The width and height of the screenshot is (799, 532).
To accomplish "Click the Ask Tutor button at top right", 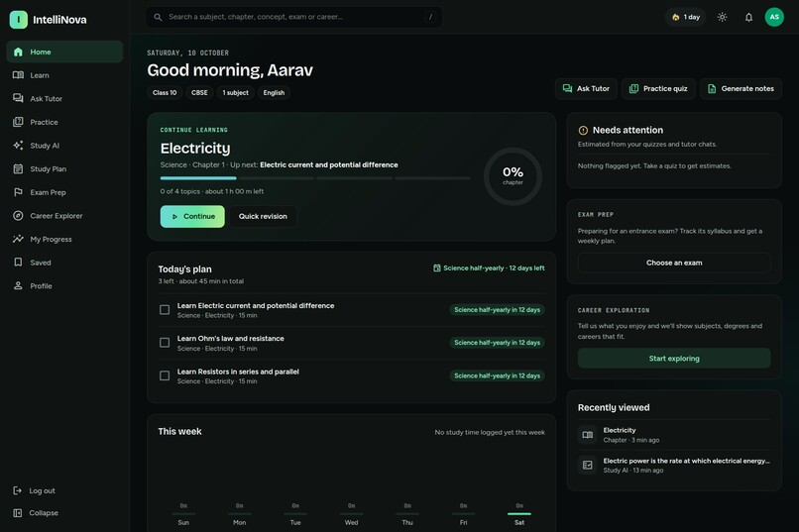I will [x=586, y=88].
